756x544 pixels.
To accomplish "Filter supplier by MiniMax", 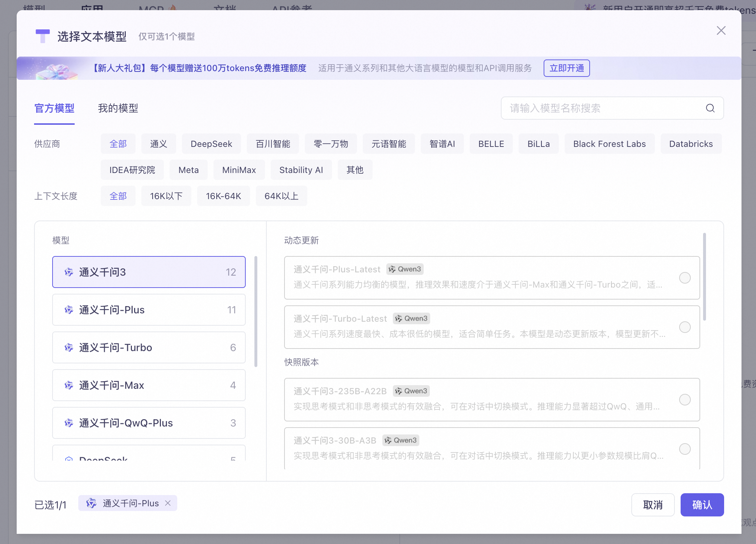I will click(239, 170).
